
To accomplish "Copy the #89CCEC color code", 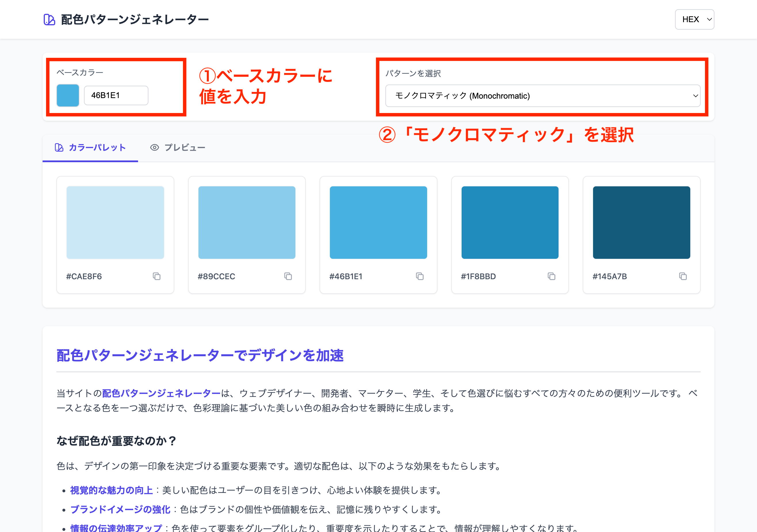I will point(288,276).
